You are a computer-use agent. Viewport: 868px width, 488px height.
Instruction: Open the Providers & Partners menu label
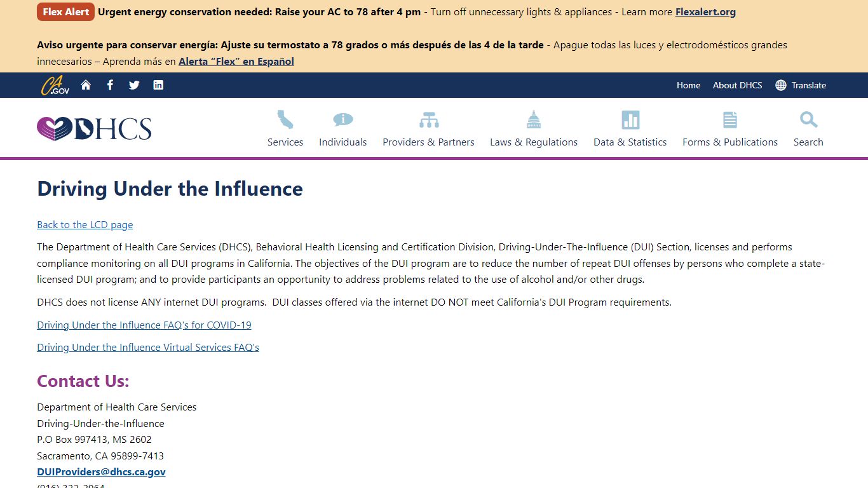click(x=428, y=142)
